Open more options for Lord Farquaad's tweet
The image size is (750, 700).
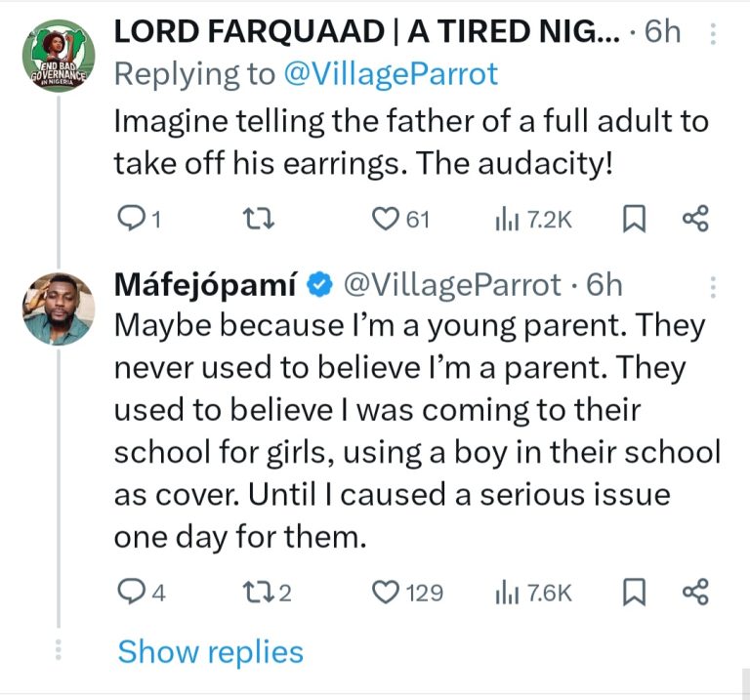[x=713, y=34]
